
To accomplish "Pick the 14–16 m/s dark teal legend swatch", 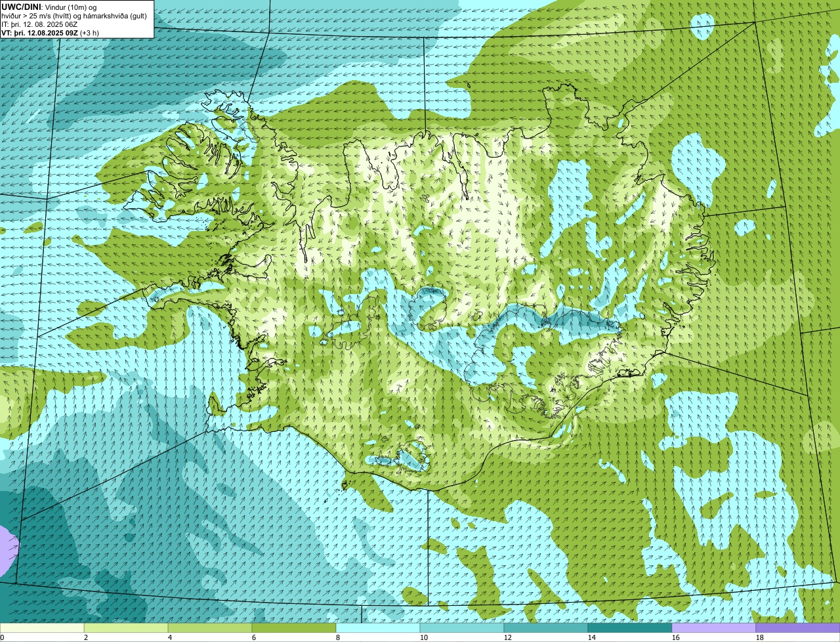I will pos(630,628).
